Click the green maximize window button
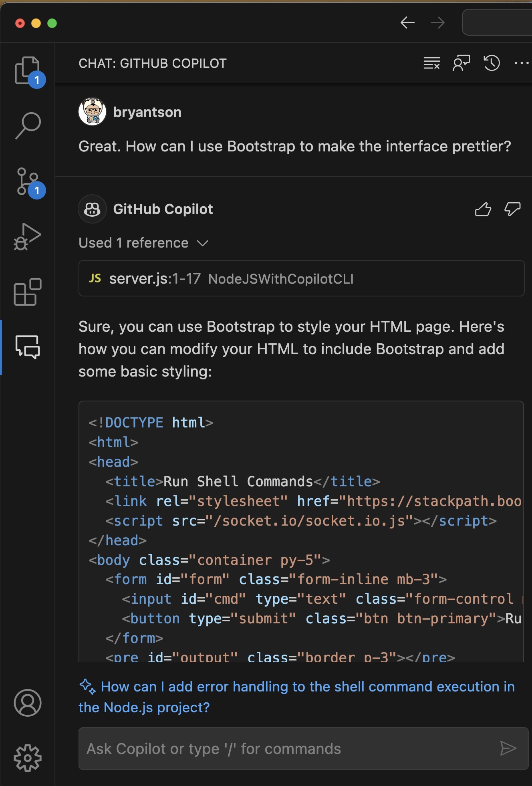The image size is (532, 786). (x=52, y=23)
